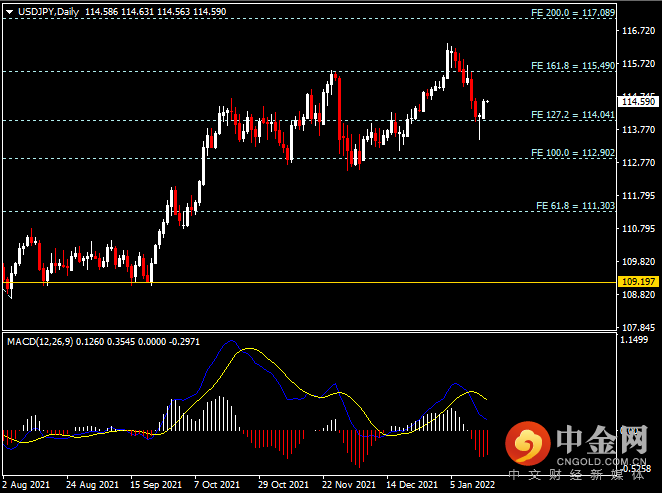The height and width of the screenshot is (493, 662).
Task: Click the 111.795 price axis value
Action: [639, 196]
